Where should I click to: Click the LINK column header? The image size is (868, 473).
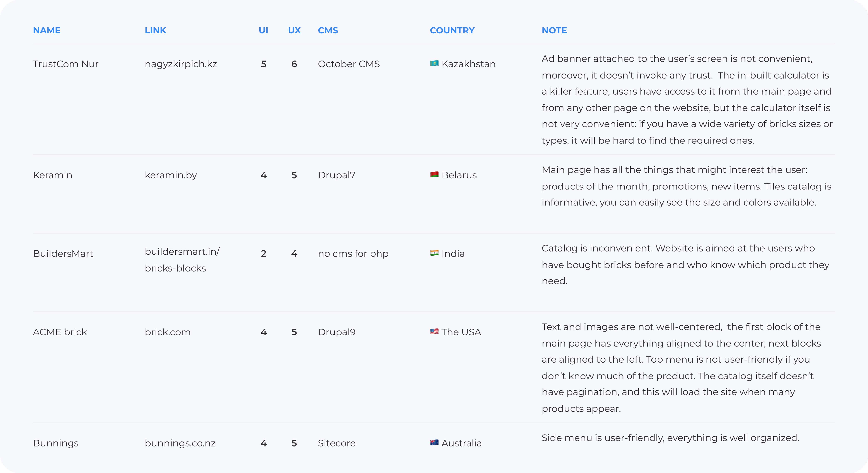155,30
